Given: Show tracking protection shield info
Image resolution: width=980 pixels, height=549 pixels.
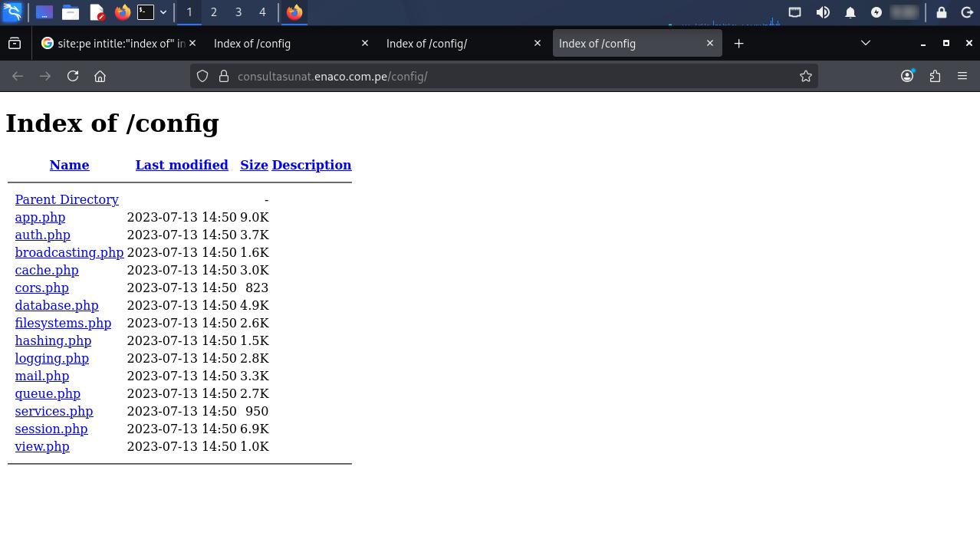Looking at the screenshot, I should 202,76.
